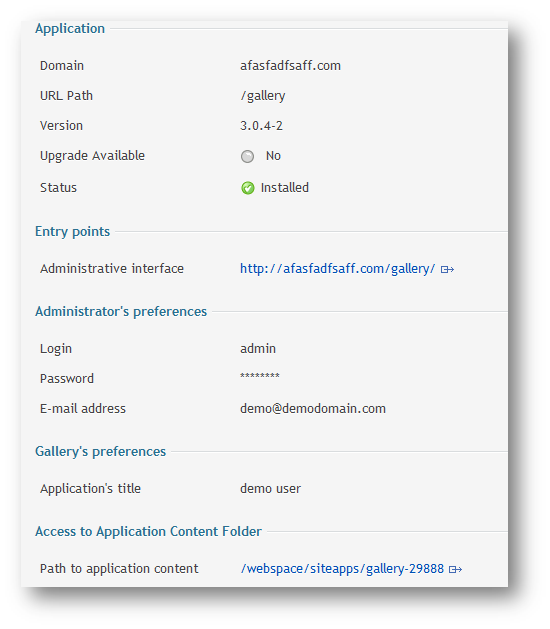Click the admin login value

tap(258, 348)
